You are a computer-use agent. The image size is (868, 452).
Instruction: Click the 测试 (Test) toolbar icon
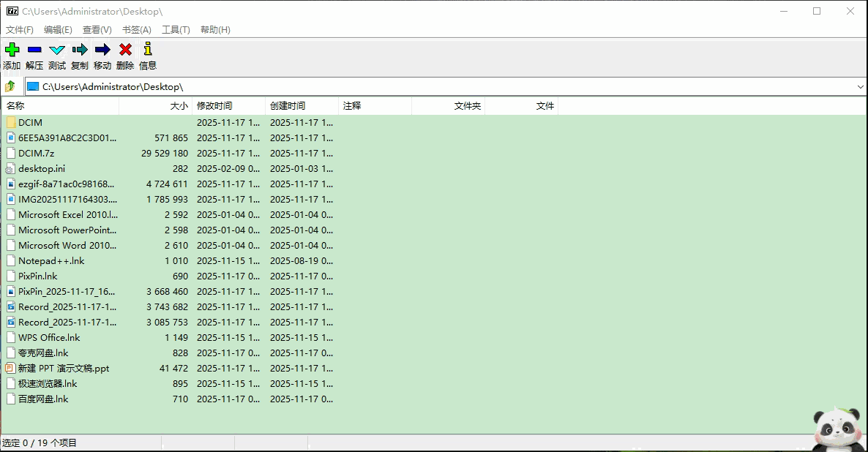(56, 50)
